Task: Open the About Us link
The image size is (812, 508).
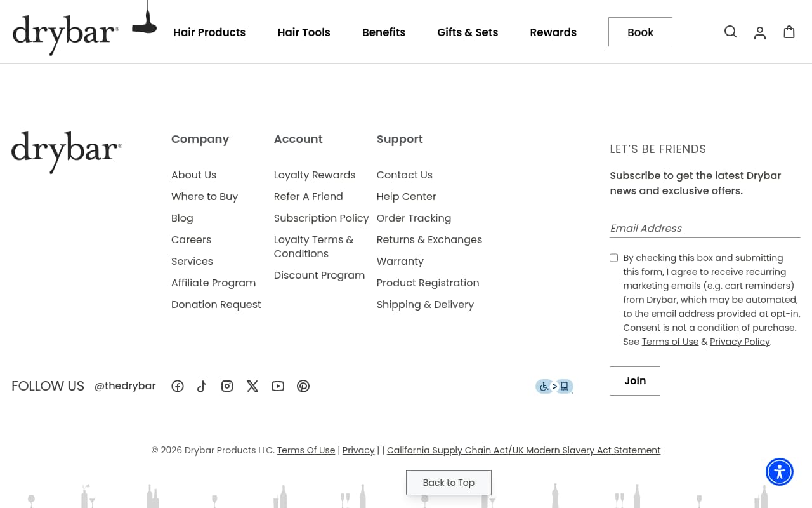Action: (x=193, y=175)
